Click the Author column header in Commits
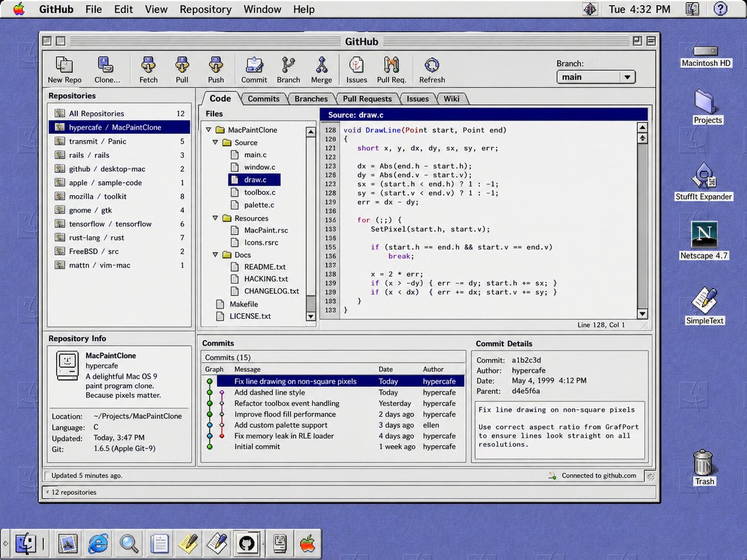 click(x=434, y=369)
